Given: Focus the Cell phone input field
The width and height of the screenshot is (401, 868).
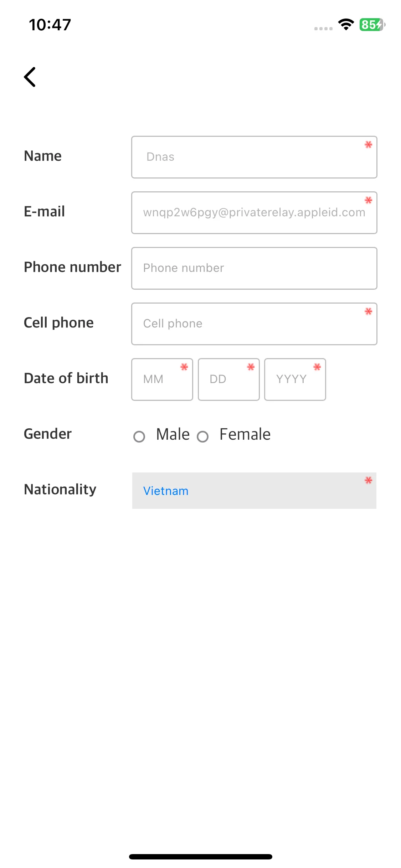Looking at the screenshot, I should [254, 324].
